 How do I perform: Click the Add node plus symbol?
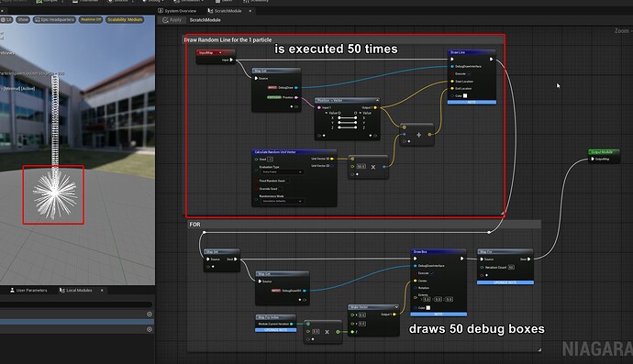pyautogui.click(x=418, y=135)
